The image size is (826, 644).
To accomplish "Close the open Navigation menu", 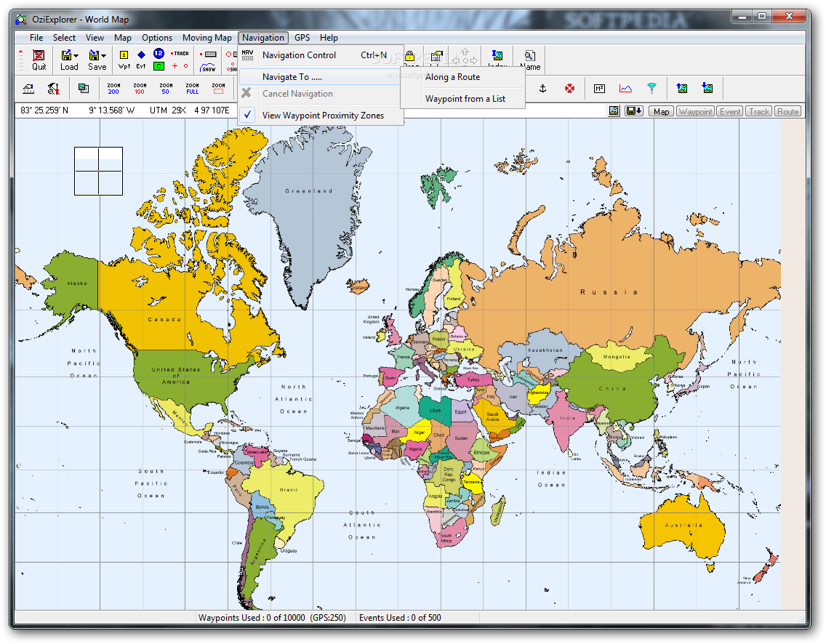I will point(263,37).
